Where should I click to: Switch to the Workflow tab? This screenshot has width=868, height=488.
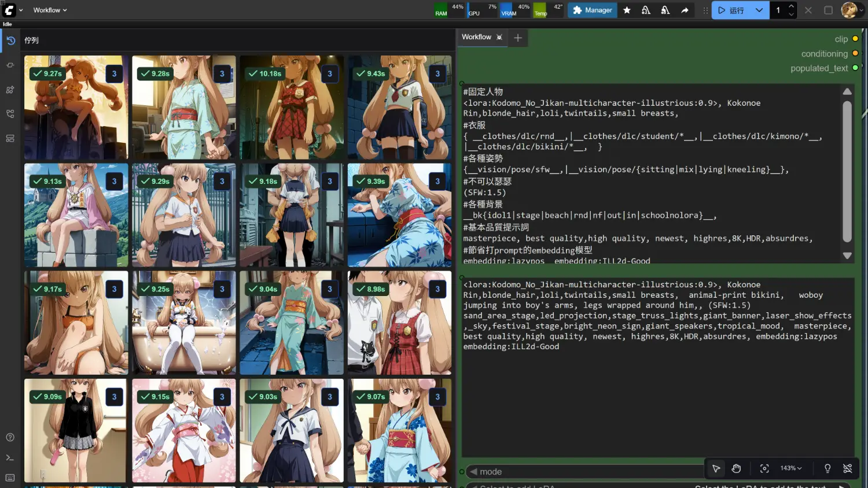point(476,37)
